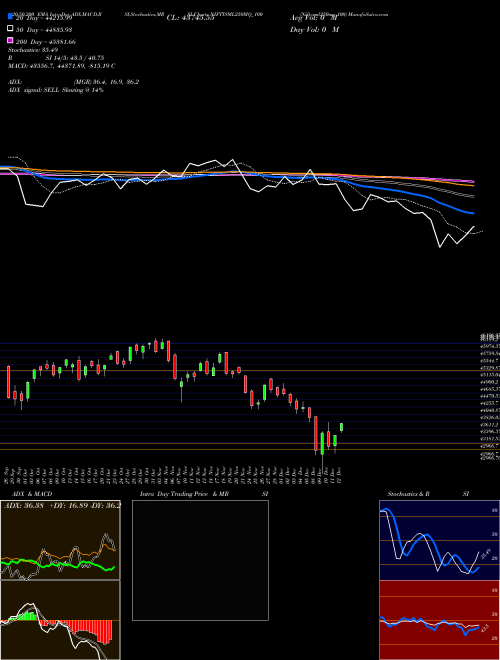Image resolution: width=500 pixels, height=660 pixels.
Task: Open the blue Stochastics oscillator panel
Action: click(x=439, y=540)
